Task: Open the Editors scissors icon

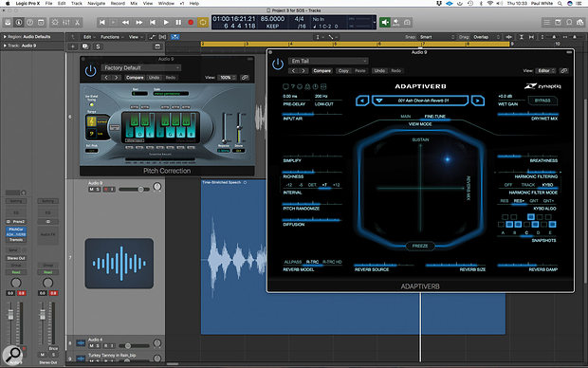Action: (77, 23)
